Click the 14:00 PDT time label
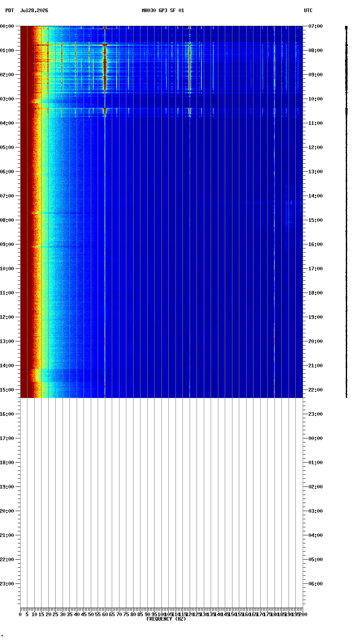The image size is (364, 640). (x=7, y=366)
